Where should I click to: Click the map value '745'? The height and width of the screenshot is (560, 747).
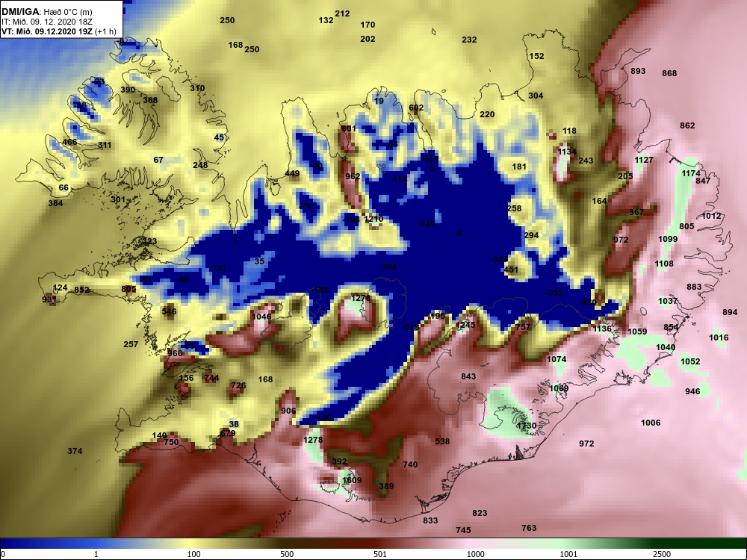point(463,530)
